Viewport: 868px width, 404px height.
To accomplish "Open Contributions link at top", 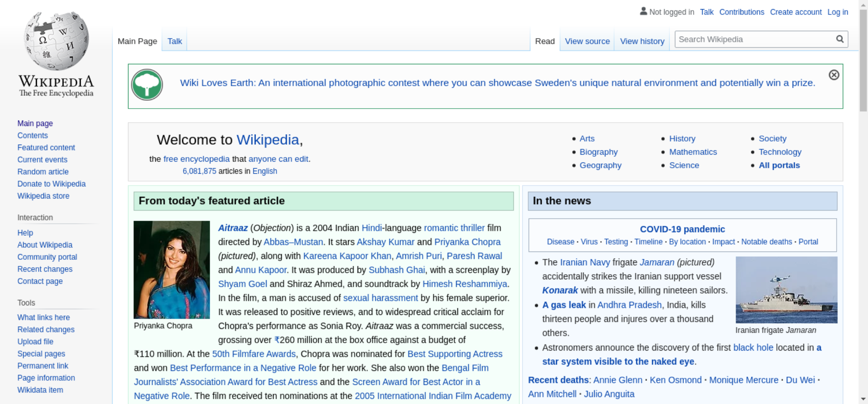I will coord(741,12).
